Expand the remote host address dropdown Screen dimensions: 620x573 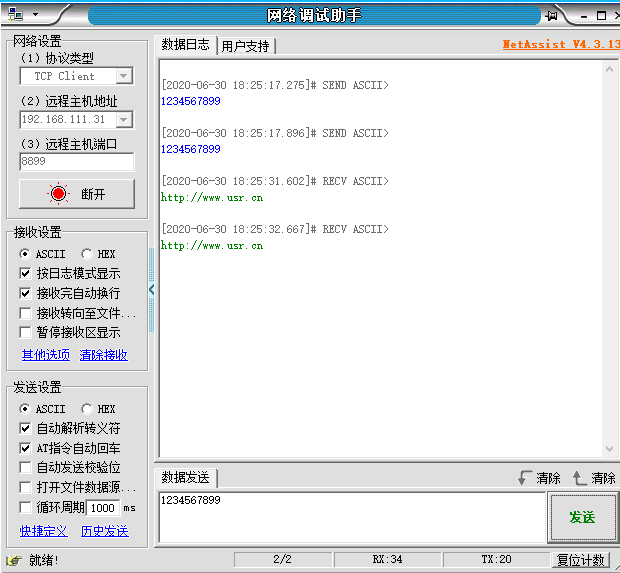[124, 119]
